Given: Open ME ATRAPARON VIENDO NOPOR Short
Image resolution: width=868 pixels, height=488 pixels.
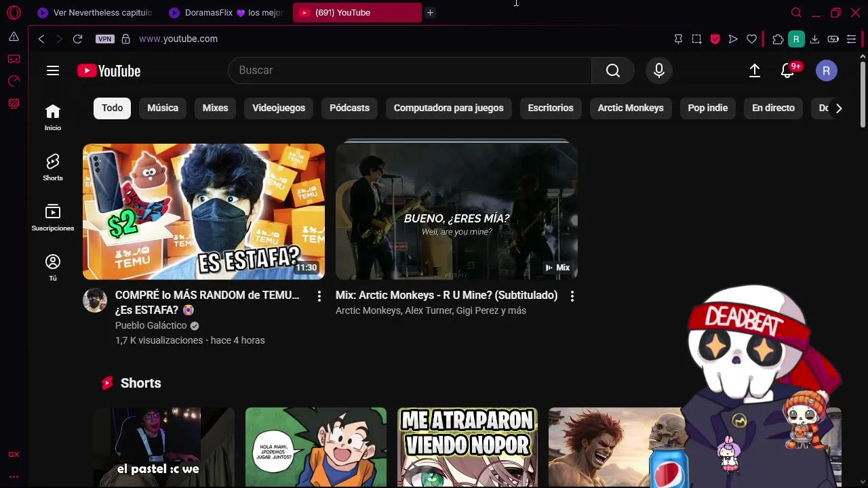Looking at the screenshot, I should click(x=468, y=447).
